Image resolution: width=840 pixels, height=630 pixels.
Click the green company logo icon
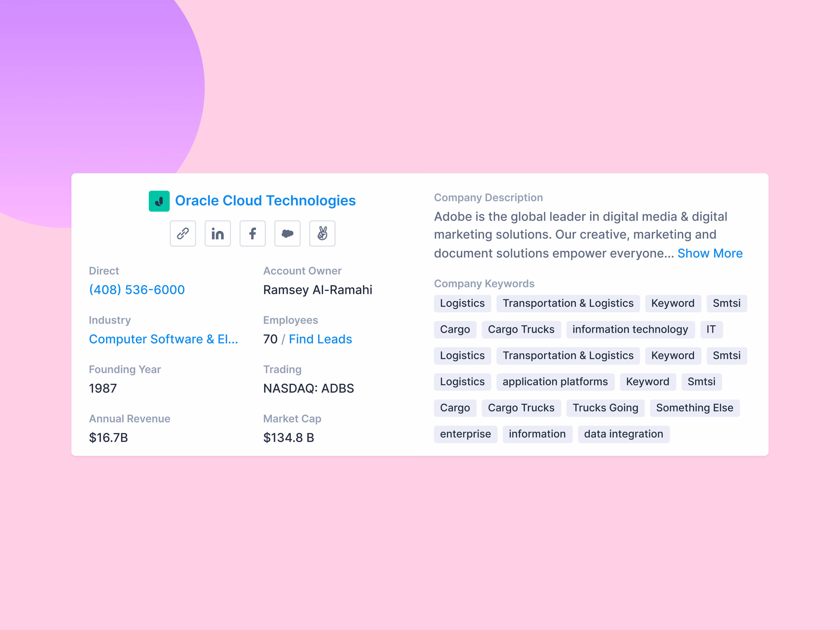pyautogui.click(x=159, y=201)
